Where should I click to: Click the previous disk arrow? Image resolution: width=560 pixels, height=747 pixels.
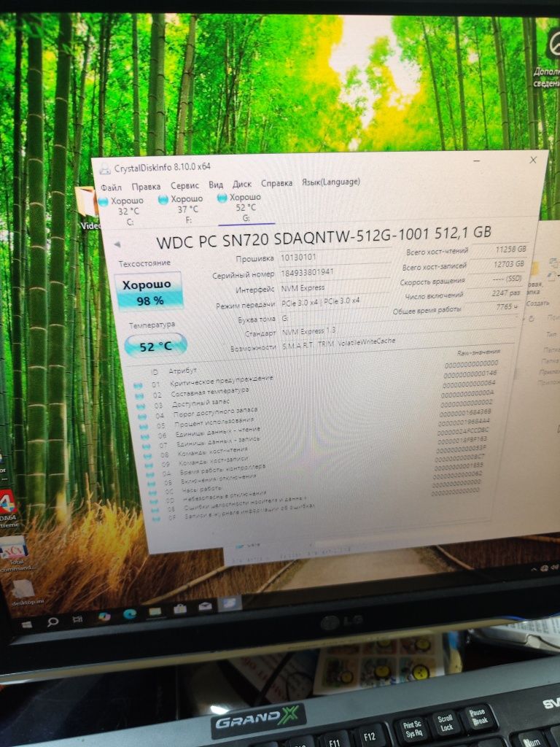coord(117,244)
